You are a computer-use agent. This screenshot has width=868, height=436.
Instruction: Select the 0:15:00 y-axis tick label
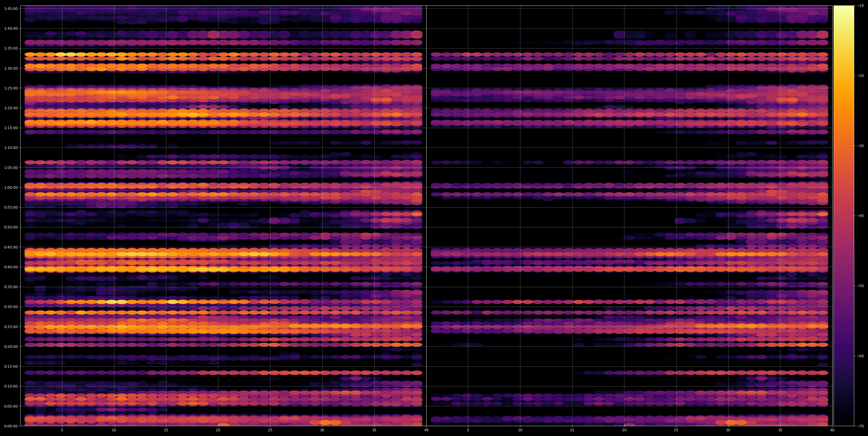click(11, 366)
